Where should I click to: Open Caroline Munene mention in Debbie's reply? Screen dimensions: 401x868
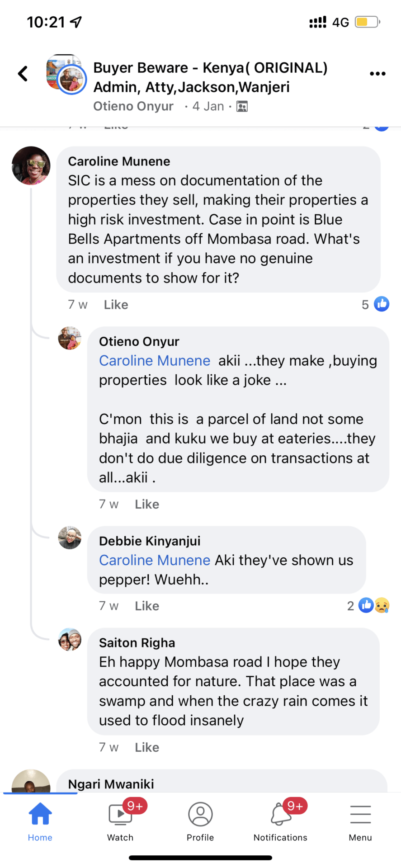[x=155, y=560]
